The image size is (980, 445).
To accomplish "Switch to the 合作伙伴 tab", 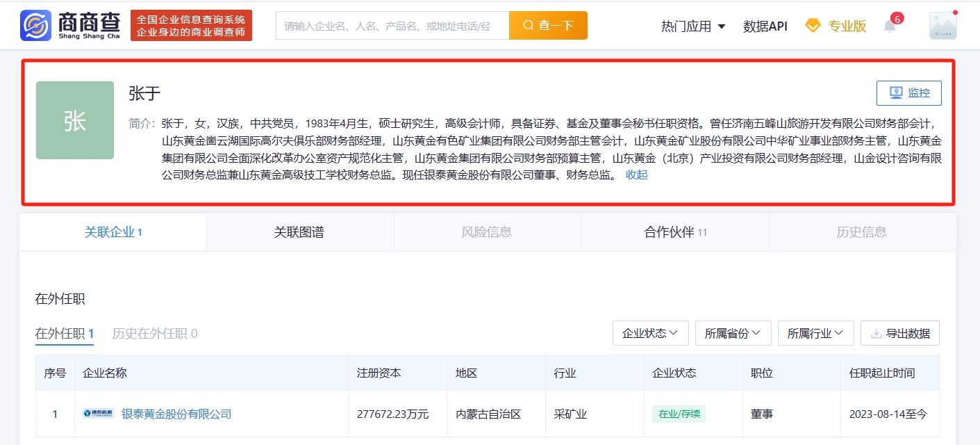I will pos(675,232).
